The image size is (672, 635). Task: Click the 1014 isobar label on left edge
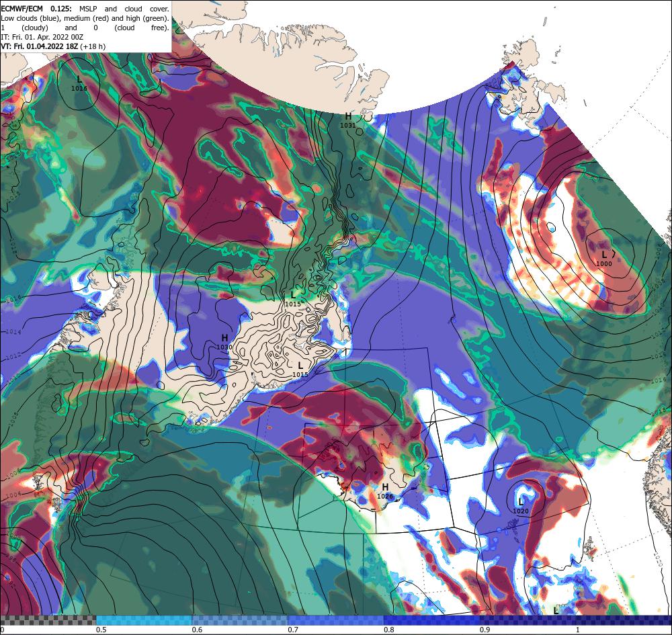click(x=13, y=332)
